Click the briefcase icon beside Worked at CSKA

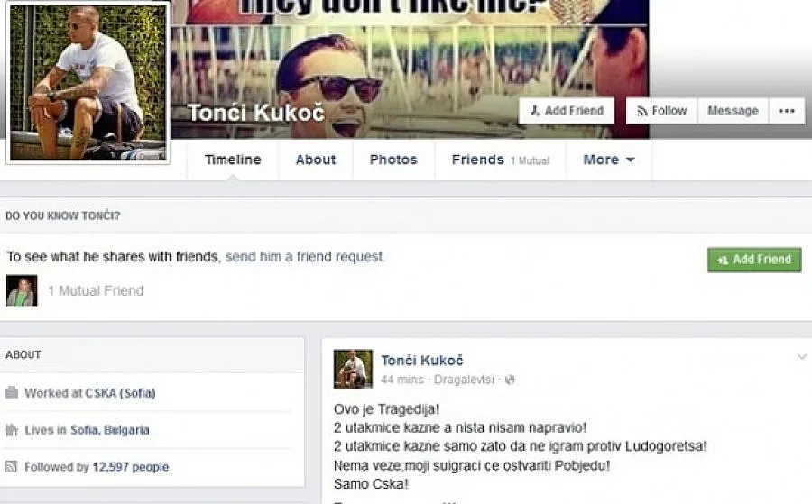[x=12, y=393]
